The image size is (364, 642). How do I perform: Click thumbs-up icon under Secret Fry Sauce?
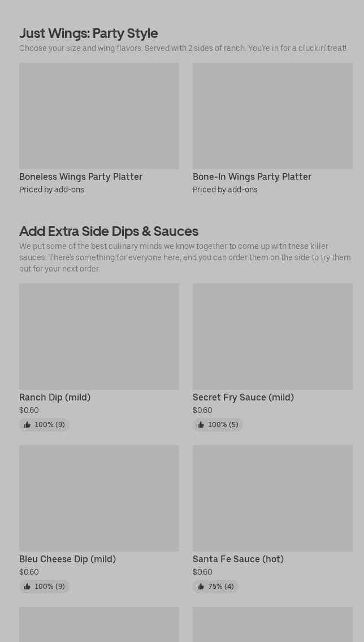pos(201,425)
